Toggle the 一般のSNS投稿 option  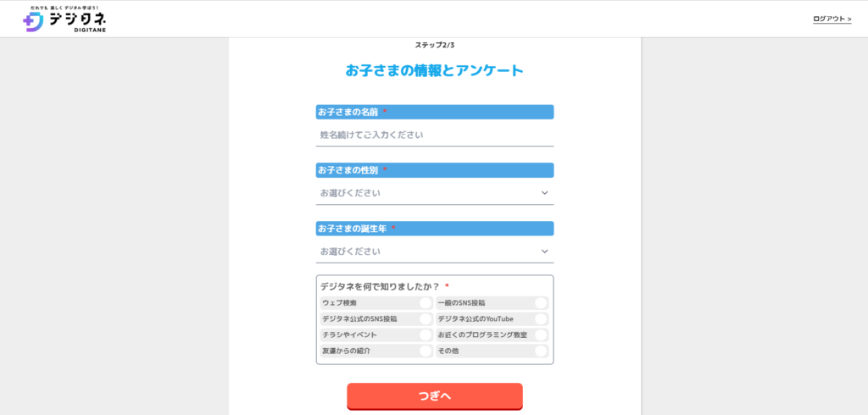click(492, 303)
